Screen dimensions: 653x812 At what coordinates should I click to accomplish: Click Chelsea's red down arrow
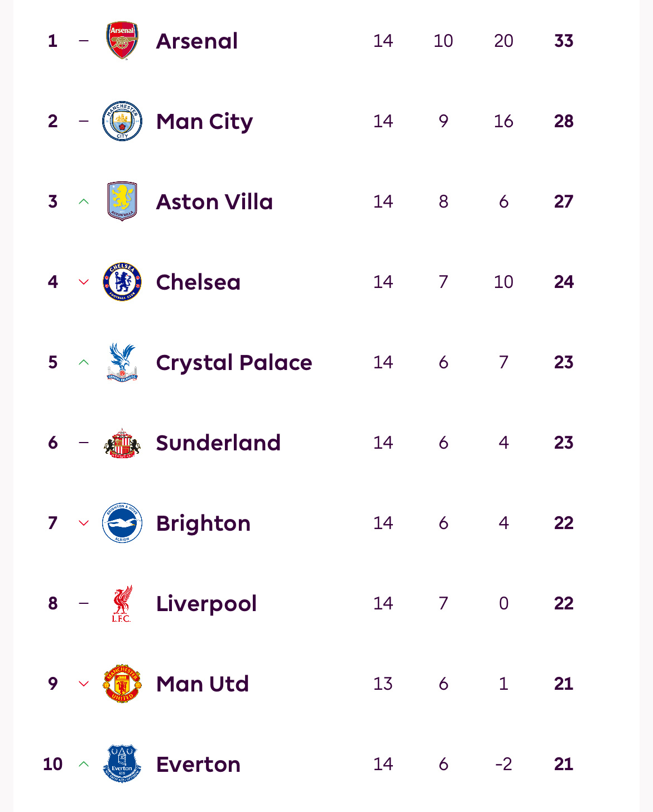tap(84, 282)
